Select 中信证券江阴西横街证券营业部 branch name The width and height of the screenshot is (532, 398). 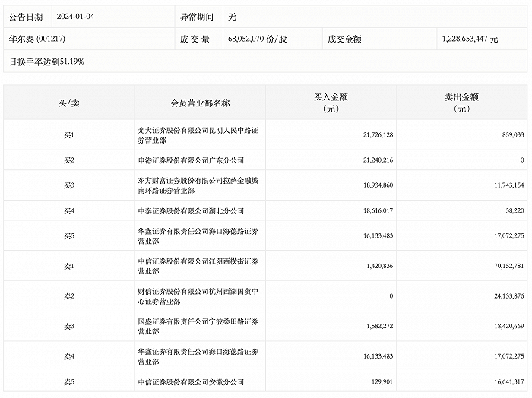pos(198,266)
